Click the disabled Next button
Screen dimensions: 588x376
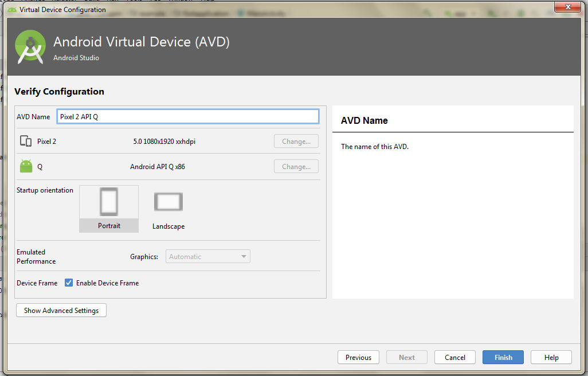pyautogui.click(x=406, y=358)
